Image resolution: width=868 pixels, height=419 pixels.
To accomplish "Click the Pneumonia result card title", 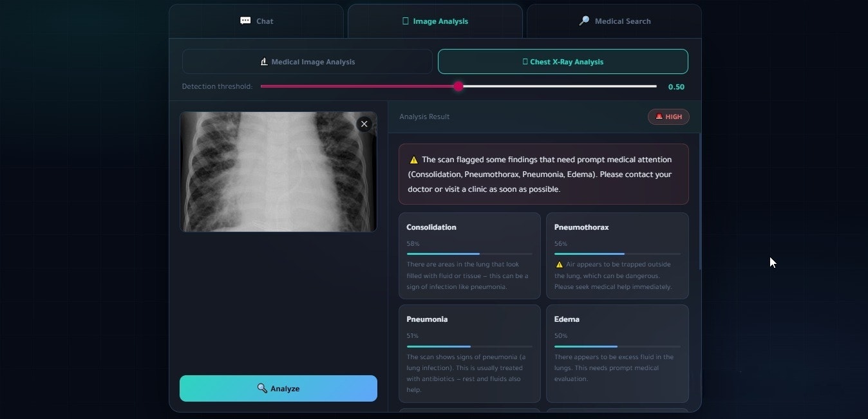I will coord(427,319).
